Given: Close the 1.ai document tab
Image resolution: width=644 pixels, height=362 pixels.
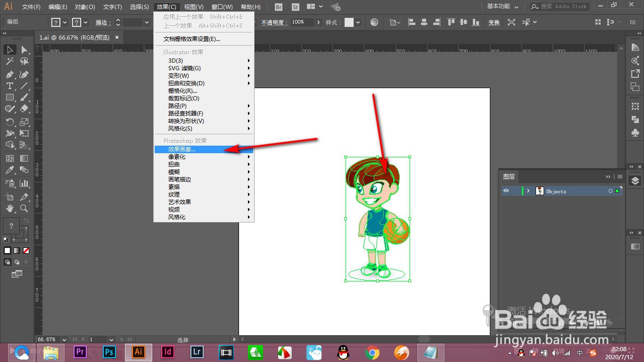Looking at the screenshot, I should (x=116, y=37).
